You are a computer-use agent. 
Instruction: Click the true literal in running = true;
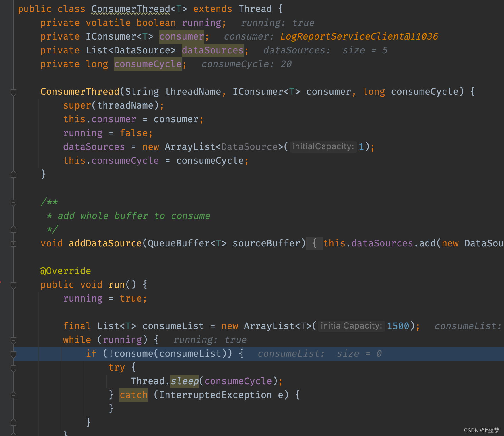131,298
